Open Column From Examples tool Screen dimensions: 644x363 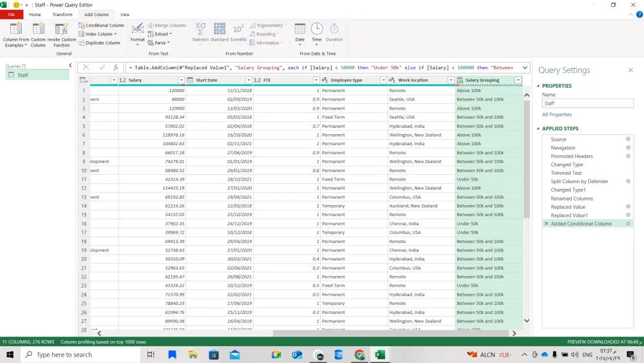pos(15,35)
